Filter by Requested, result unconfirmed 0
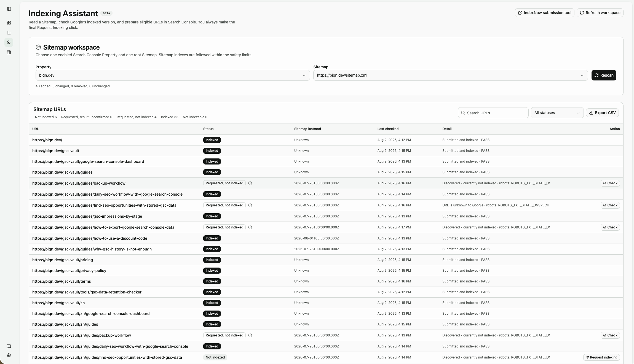The image size is (634, 364). (87, 117)
